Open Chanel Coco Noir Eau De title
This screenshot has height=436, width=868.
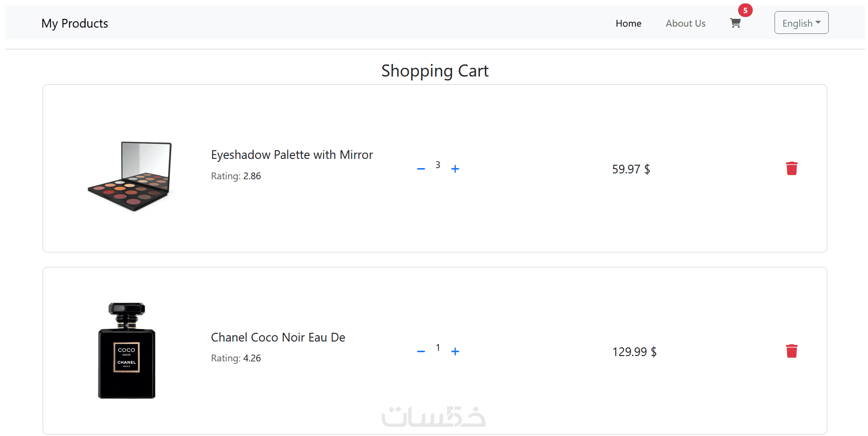(x=278, y=338)
